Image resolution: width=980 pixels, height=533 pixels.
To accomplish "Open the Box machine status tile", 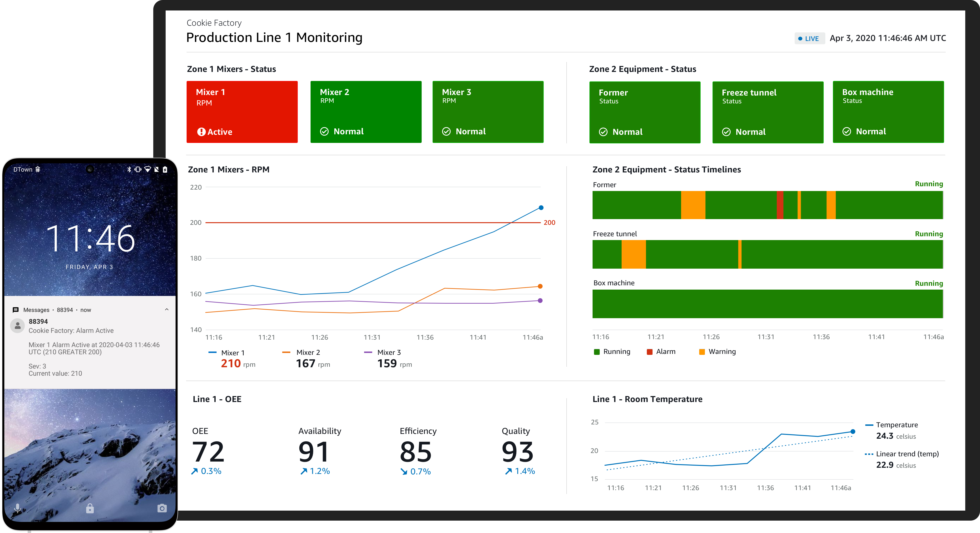I will [x=888, y=112].
